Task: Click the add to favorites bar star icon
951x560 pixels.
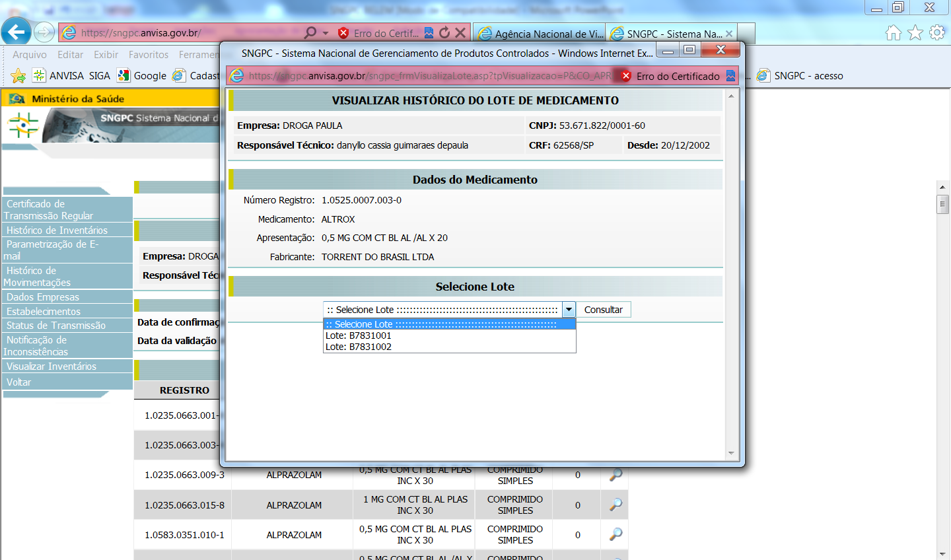Action: (18, 76)
